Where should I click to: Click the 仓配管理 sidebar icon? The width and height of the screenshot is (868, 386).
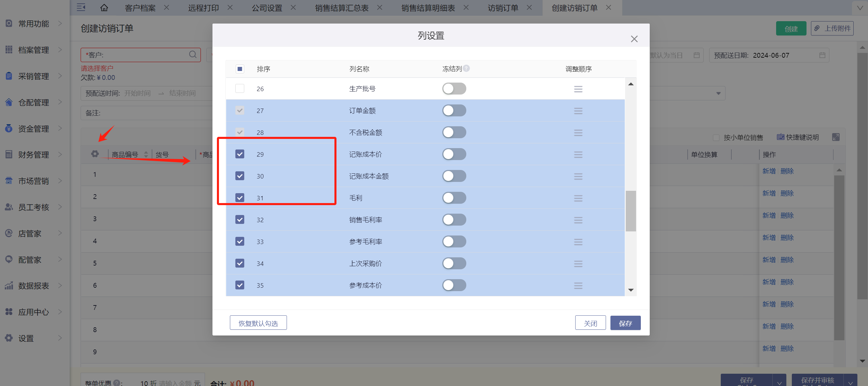[9, 102]
